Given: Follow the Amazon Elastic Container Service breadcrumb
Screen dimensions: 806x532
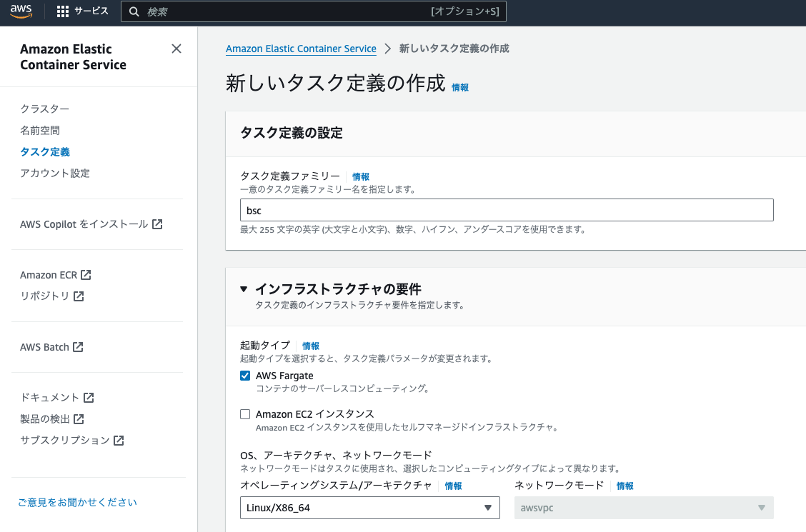Looking at the screenshot, I should click(300, 49).
